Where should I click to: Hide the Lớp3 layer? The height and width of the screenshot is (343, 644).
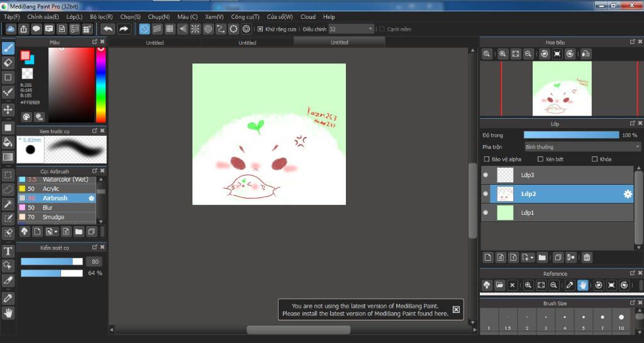coord(486,175)
